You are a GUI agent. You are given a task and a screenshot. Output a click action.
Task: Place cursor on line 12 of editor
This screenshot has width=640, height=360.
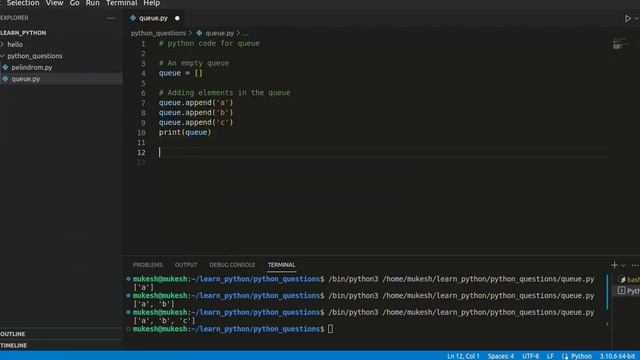[383, 152]
